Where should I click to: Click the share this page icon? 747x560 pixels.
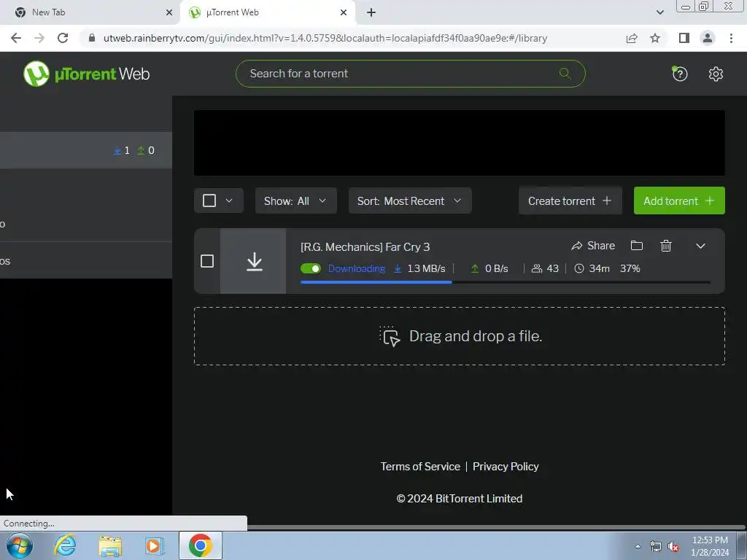point(632,38)
